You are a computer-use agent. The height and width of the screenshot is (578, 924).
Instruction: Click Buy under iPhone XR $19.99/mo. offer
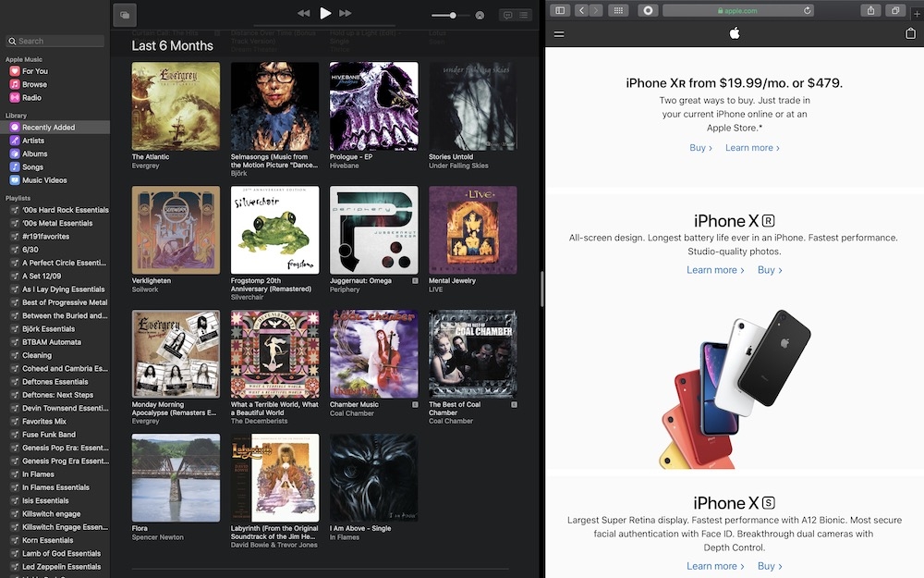coord(700,147)
